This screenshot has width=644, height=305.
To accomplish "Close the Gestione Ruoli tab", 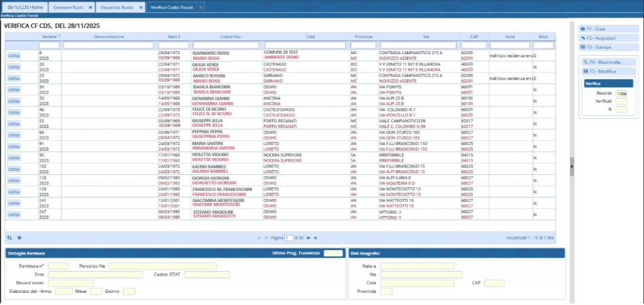I will pos(90,7).
